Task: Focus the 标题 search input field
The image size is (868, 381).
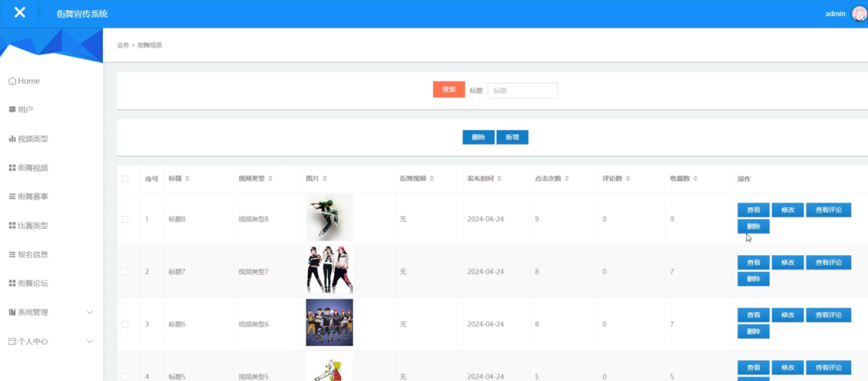Action: point(523,91)
